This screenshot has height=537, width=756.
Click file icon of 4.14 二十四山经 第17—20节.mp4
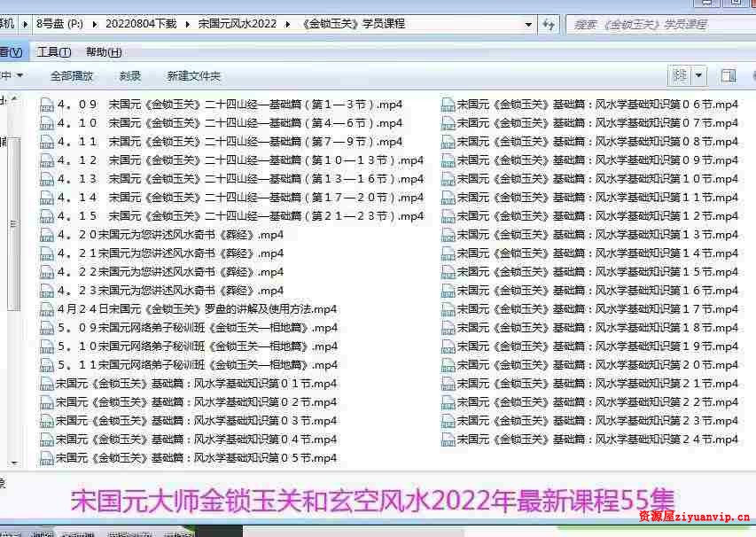47,198
